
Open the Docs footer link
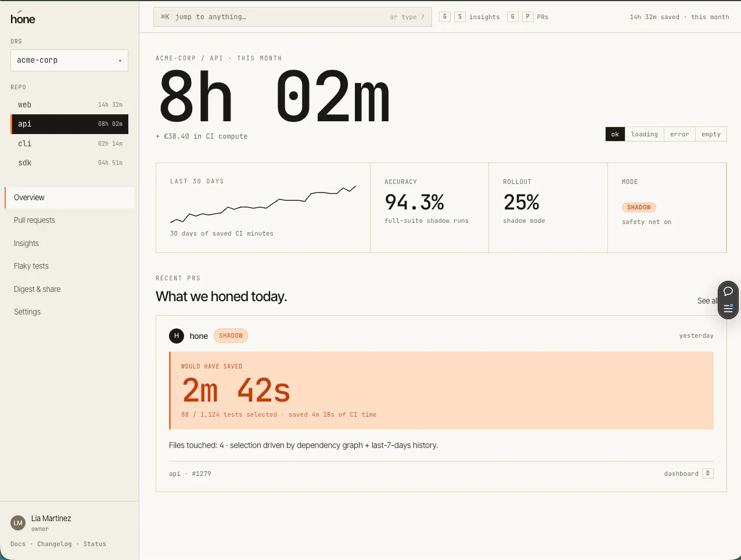[18, 544]
